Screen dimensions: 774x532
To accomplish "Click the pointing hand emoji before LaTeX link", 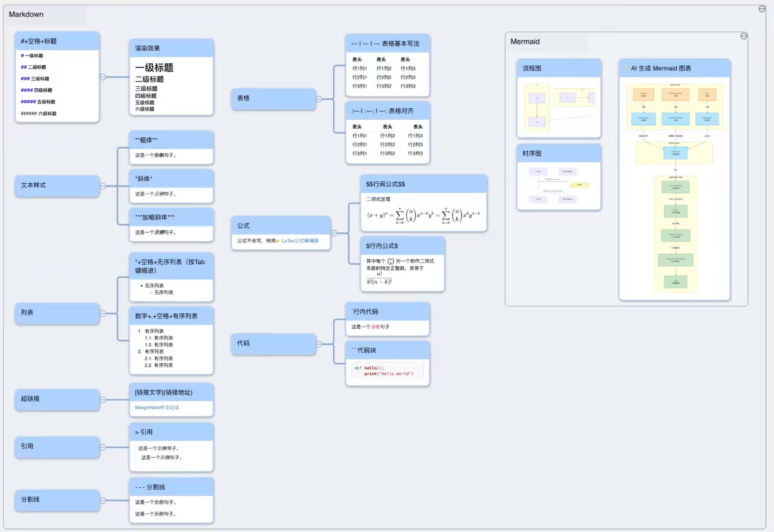I will (278, 241).
